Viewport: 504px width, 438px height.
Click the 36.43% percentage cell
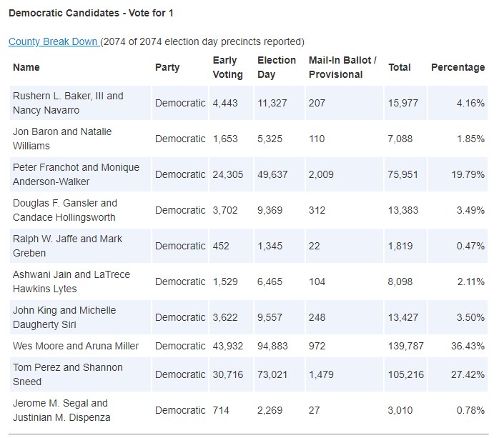coord(468,346)
